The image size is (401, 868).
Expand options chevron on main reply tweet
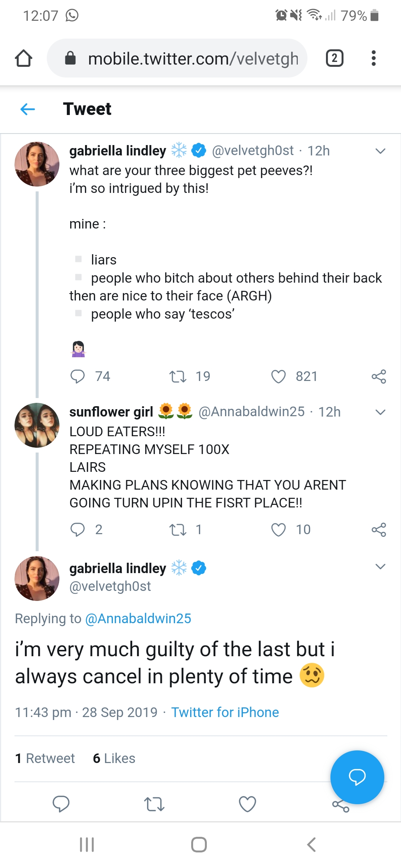tap(380, 566)
